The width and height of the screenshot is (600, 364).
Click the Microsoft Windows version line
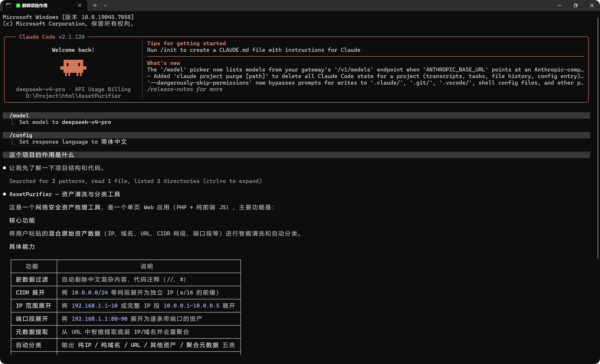[x=68, y=17]
